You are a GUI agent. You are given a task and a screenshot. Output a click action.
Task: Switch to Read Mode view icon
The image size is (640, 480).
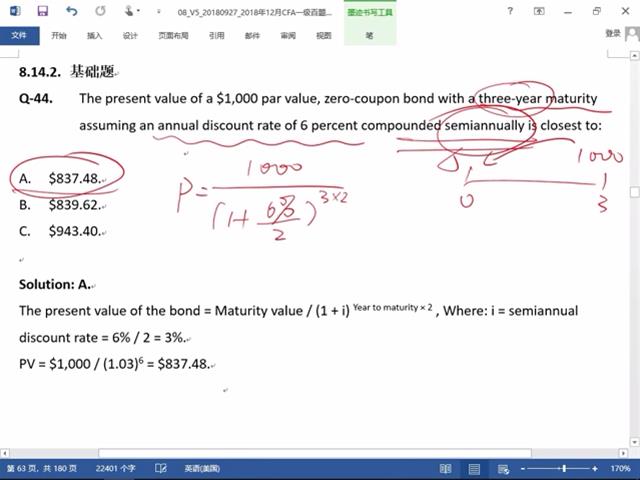pos(445,469)
